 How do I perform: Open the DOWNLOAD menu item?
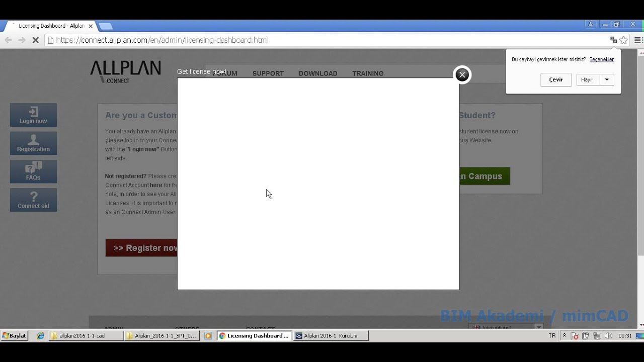tap(318, 73)
